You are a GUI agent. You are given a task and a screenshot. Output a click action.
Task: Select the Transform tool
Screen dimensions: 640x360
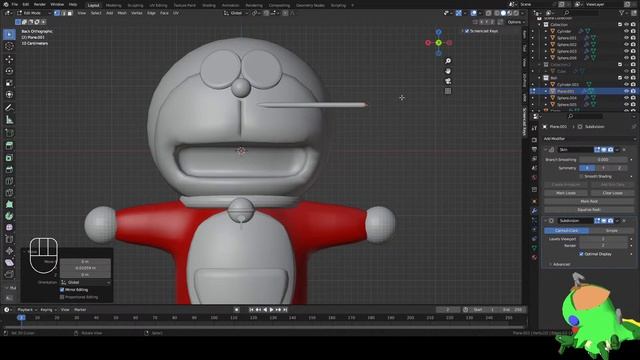pos(9,95)
